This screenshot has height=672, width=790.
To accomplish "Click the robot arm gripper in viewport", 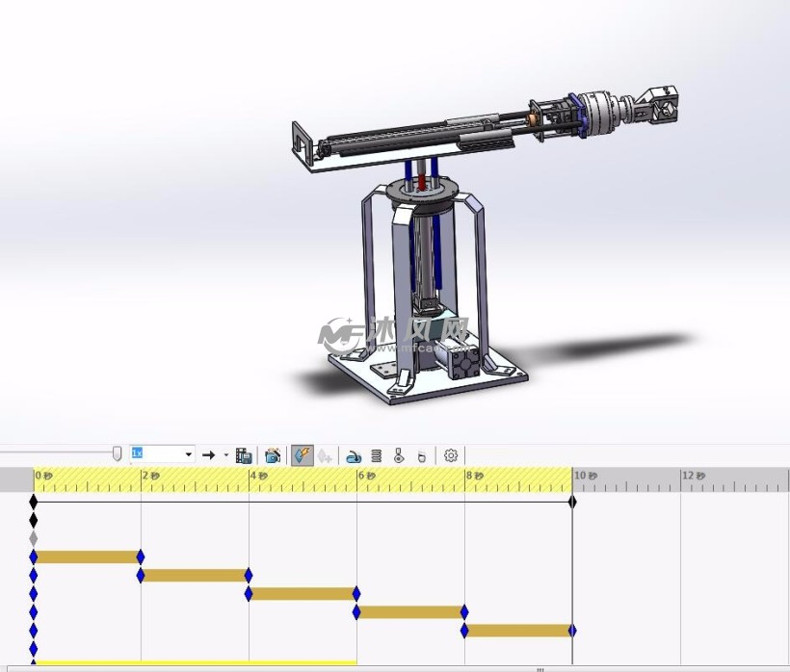I will 657,107.
